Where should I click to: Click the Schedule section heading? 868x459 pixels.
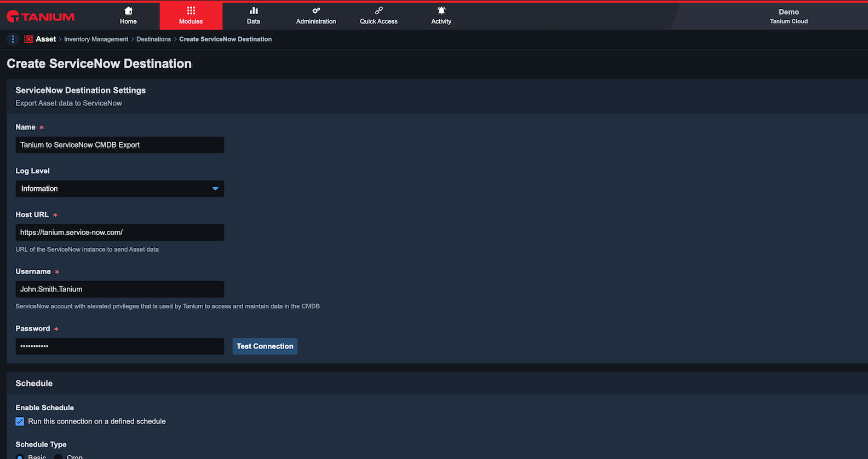tap(34, 384)
